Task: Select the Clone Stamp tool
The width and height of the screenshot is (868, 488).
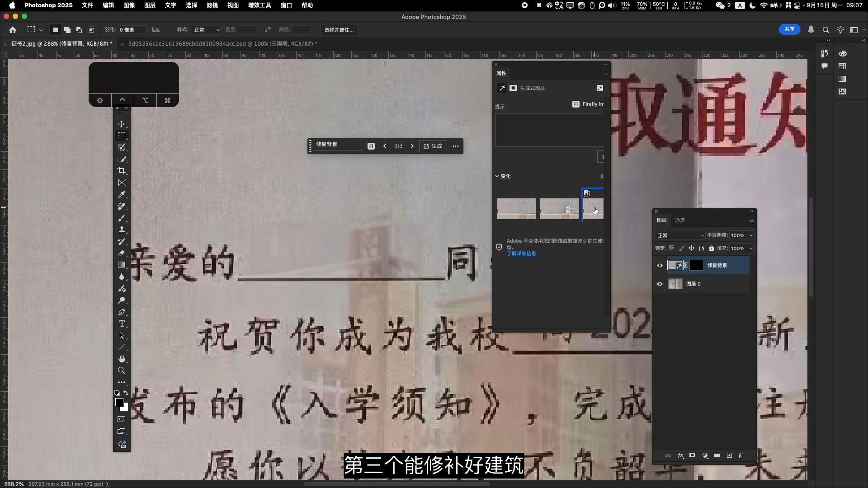Action: pos(122,230)
